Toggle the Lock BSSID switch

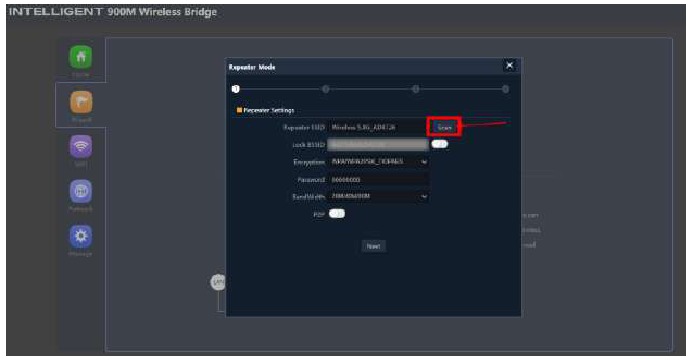pyautogui.click(x=440, y=144)
